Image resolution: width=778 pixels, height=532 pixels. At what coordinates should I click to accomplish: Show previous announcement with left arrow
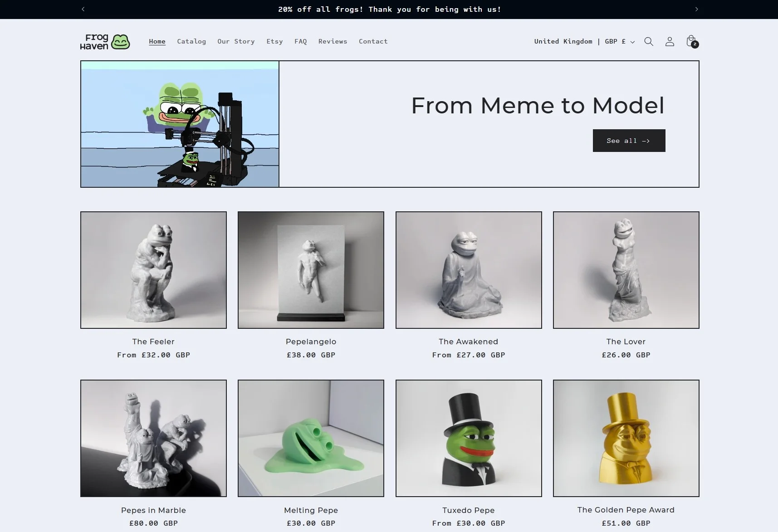point(83,10)
